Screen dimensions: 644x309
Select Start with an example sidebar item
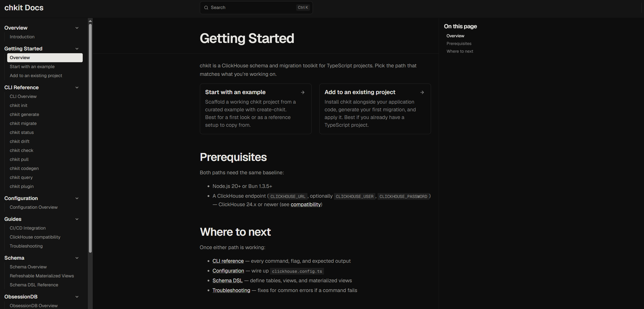click(x=32, y=67)
